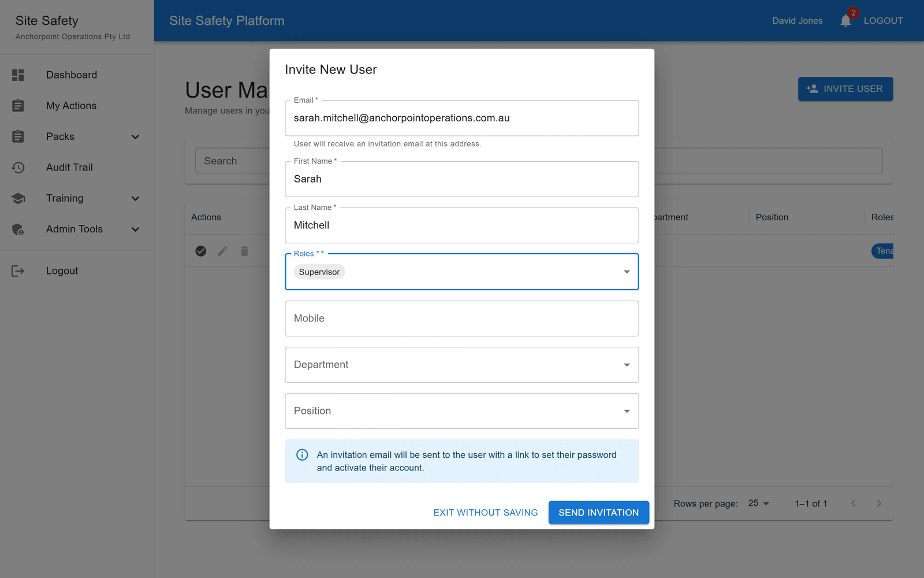Click the Roles column header
This screenshot has height=578, width=924.
click(882, 217)
